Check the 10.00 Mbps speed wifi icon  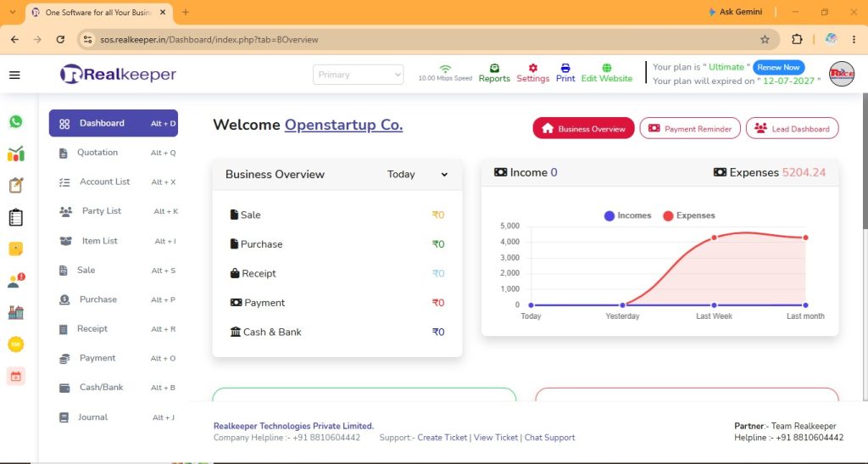[x=445, y=70]
